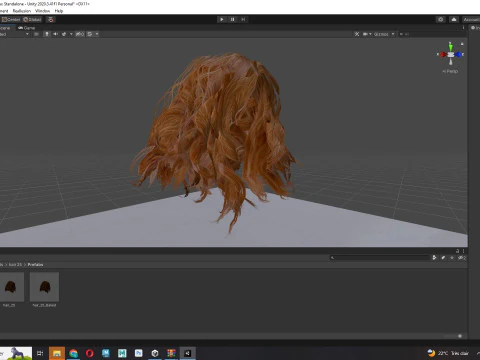The width and height of the screenshot is (480, 360).
Task: Click the Scene view search field
Action: click(405, 34)
